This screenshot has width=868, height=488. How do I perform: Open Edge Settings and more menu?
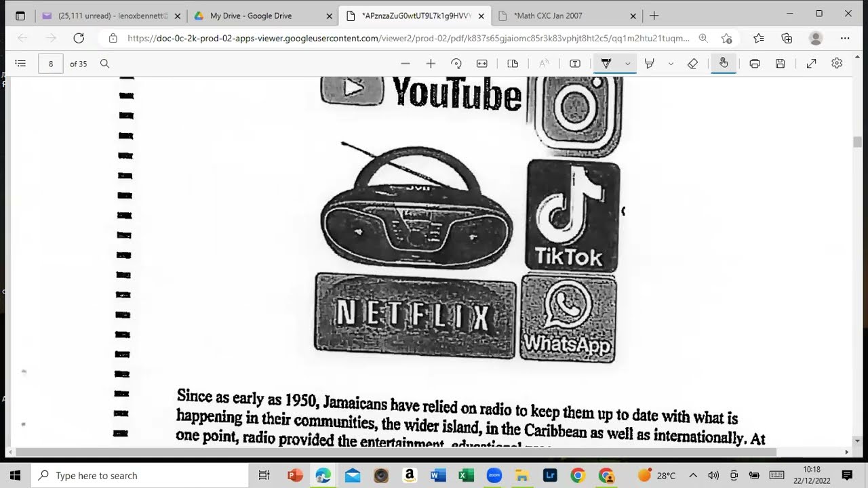(845, 39)
